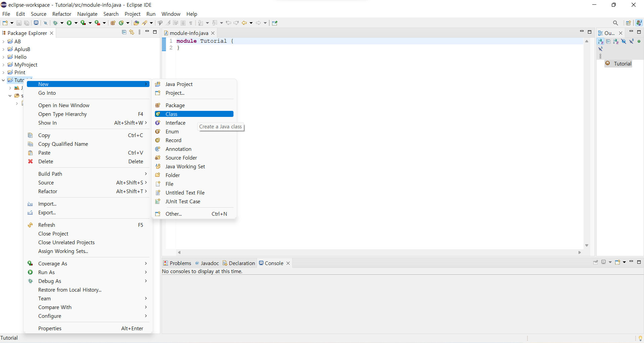Image resolution: width=644 pixels, height=343 pixels.
Task: Click the New Java Package toolbar icon
Action: 113,23
